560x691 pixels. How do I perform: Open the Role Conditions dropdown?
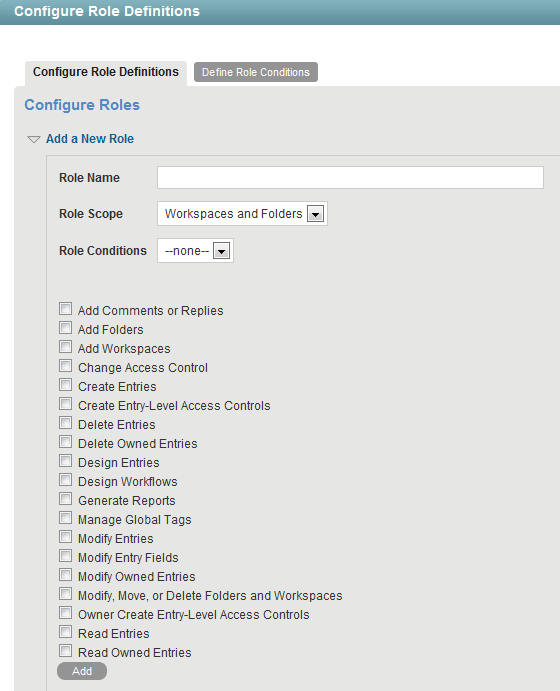pyautogui.click(x=195, y=251)
